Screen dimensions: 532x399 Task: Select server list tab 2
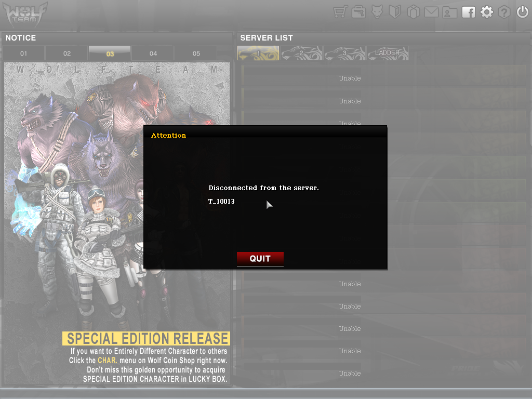[301, 54]
